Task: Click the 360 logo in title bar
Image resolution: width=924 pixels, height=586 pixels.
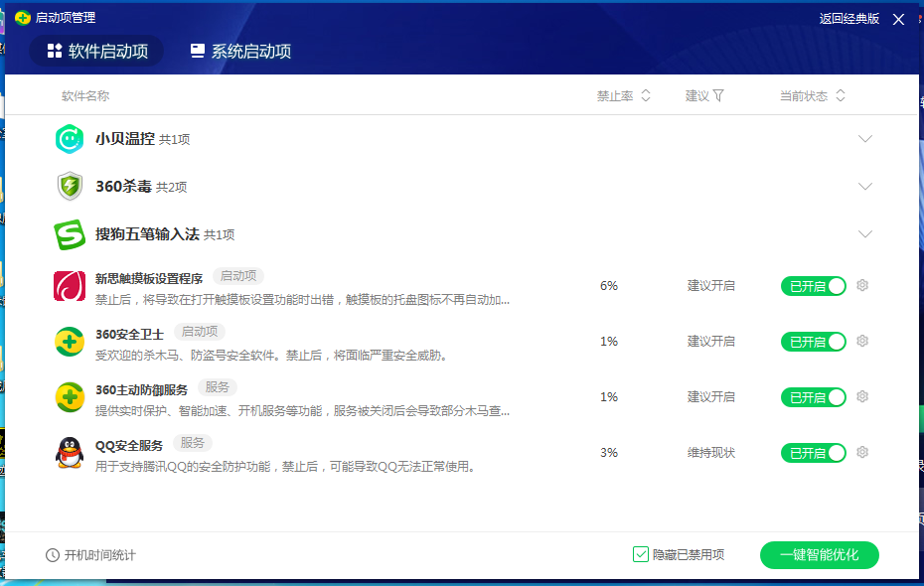Action: 23,18
